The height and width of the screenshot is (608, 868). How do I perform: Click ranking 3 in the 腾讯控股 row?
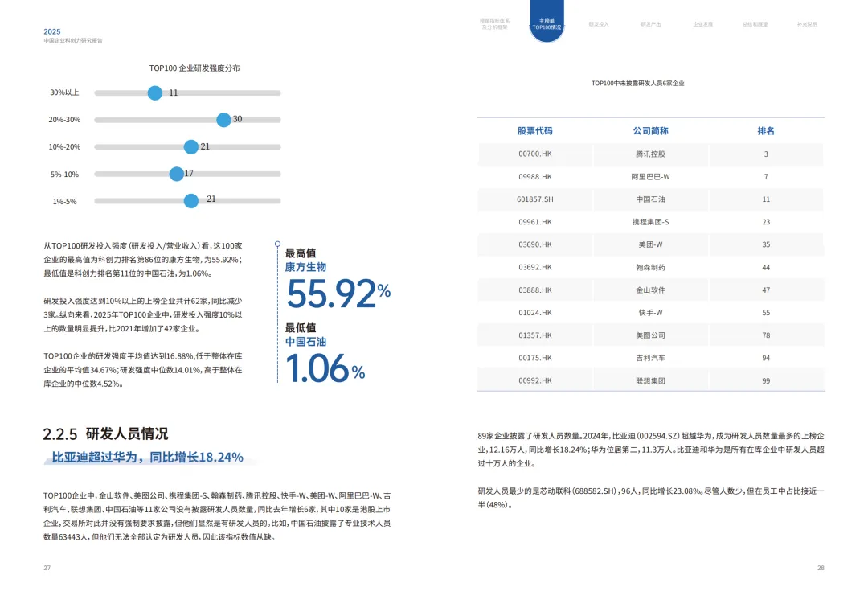766,154
